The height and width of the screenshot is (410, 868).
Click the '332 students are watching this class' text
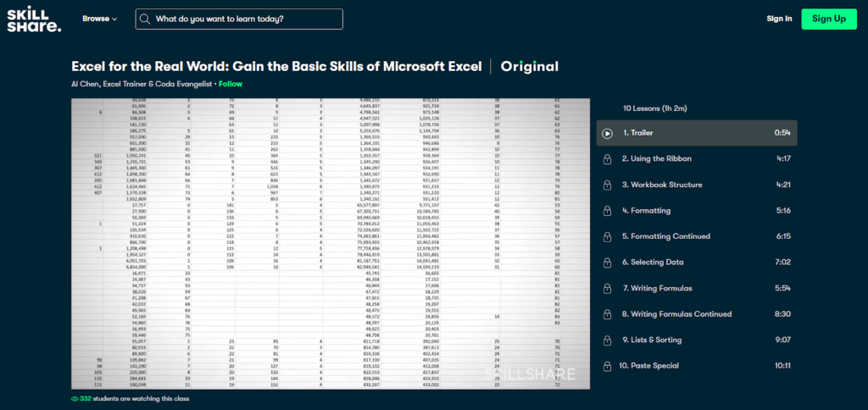coord(135,399)
